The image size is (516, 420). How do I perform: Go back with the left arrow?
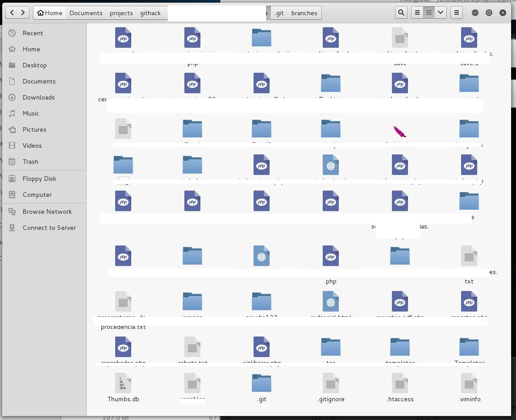tap(12, 13)
